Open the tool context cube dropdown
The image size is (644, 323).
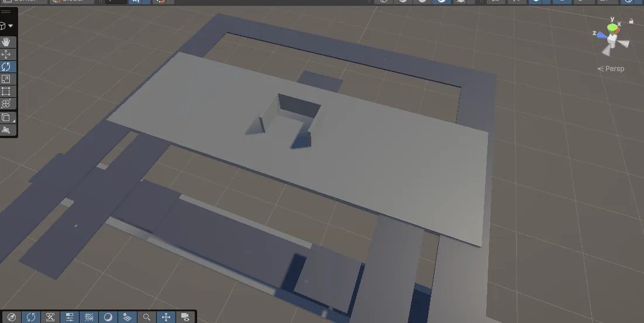6,26
